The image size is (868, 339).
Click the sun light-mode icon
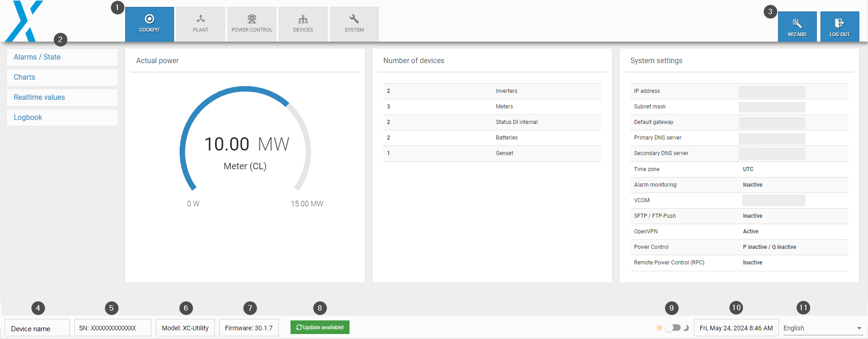point(659,328)
